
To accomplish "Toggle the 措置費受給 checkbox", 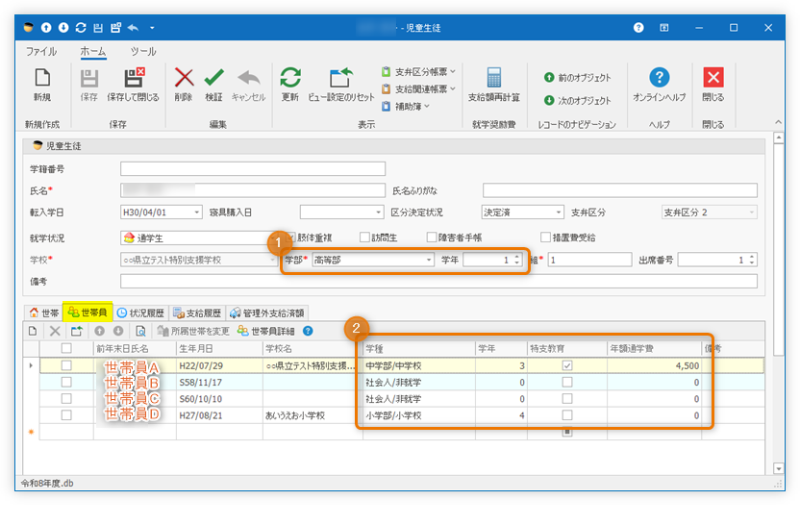I will [x=545, y=237].
